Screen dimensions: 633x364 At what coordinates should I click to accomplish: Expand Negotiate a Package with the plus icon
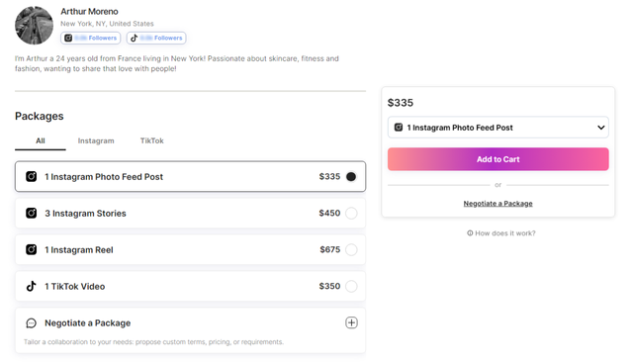coord(351,322)
